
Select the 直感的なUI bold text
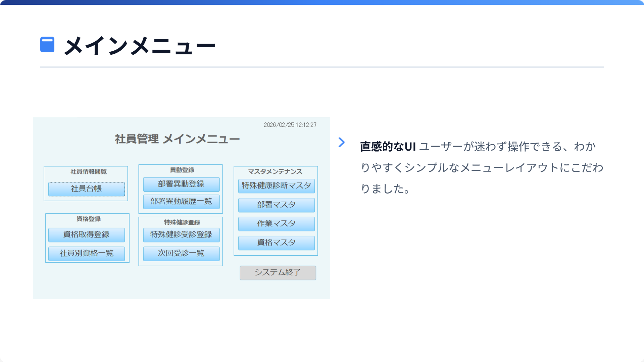(388, 147)
